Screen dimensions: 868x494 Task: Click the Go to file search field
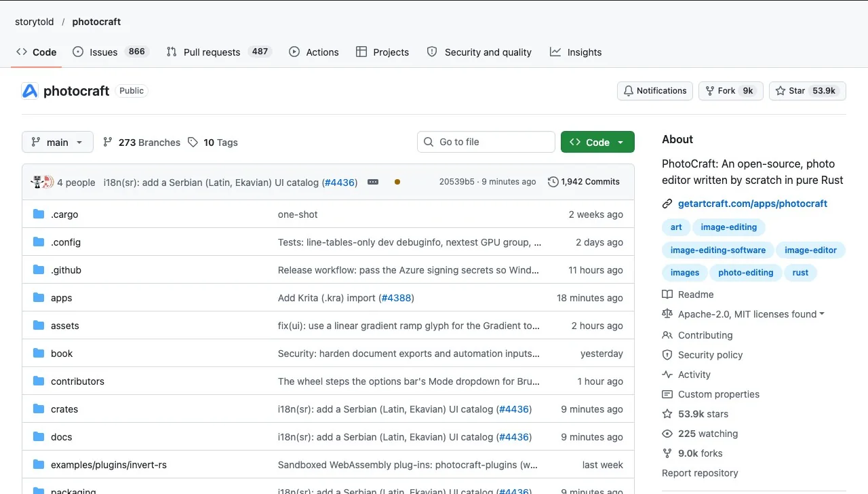486,142
